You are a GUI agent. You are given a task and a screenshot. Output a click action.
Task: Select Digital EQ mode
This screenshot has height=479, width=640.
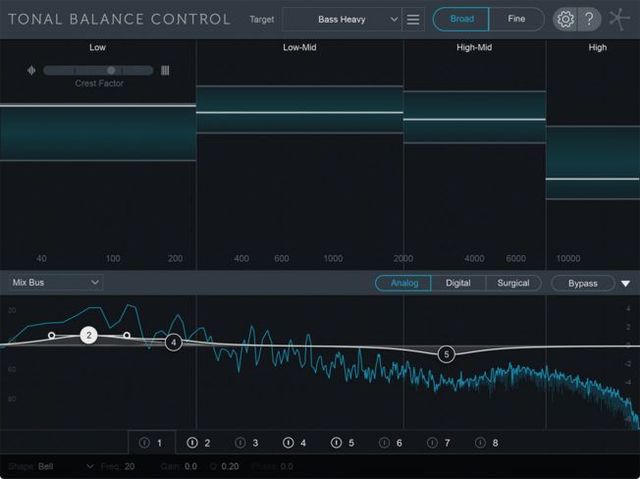point(458,283)
